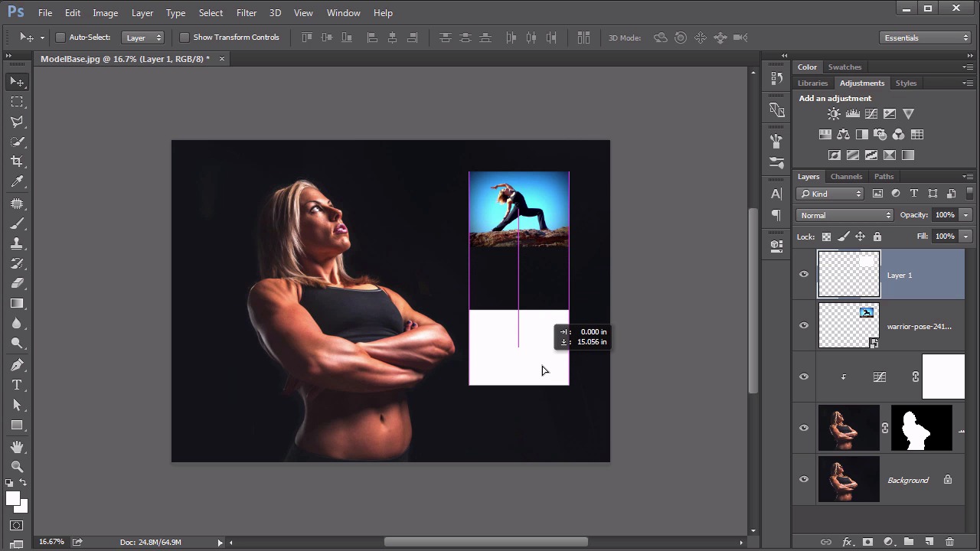Switch to the Channels tab

click(846, 177)
